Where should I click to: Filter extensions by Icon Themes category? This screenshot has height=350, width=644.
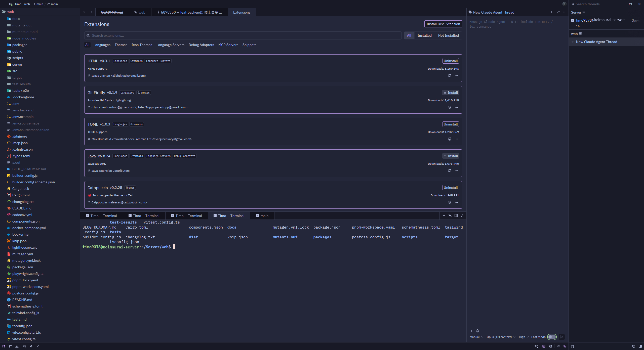[142, 45]
